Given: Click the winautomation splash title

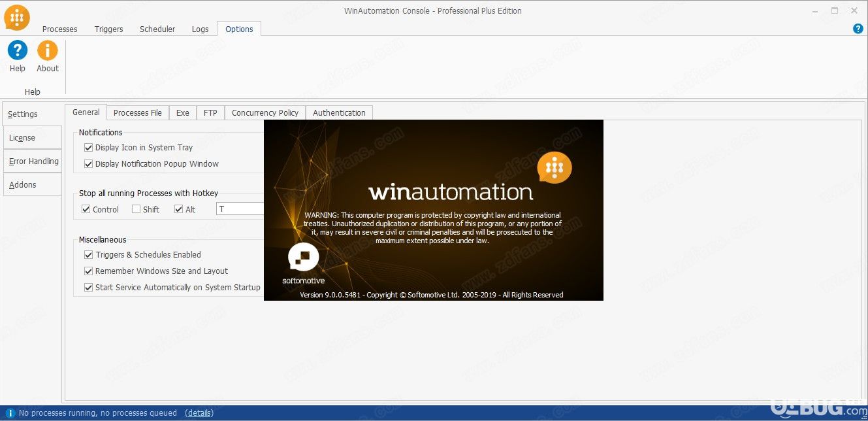Looking at the screenshot, I should point(451,192).
